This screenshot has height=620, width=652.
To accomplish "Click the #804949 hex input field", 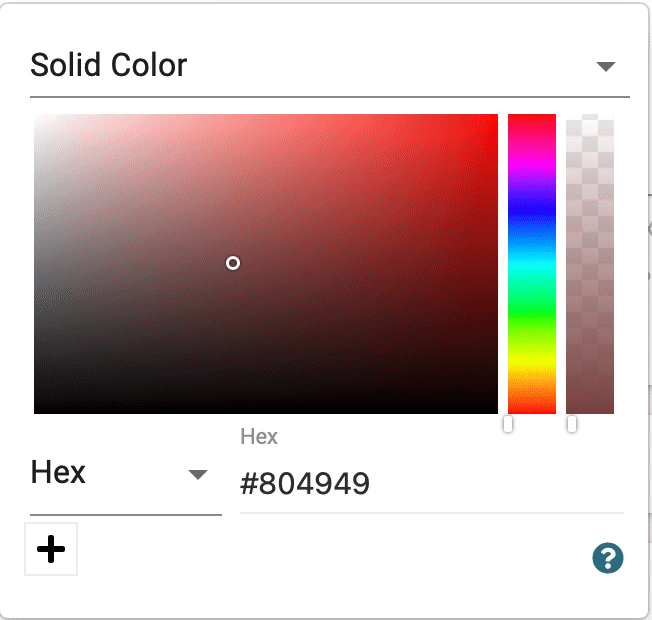I will coord(432,484).
